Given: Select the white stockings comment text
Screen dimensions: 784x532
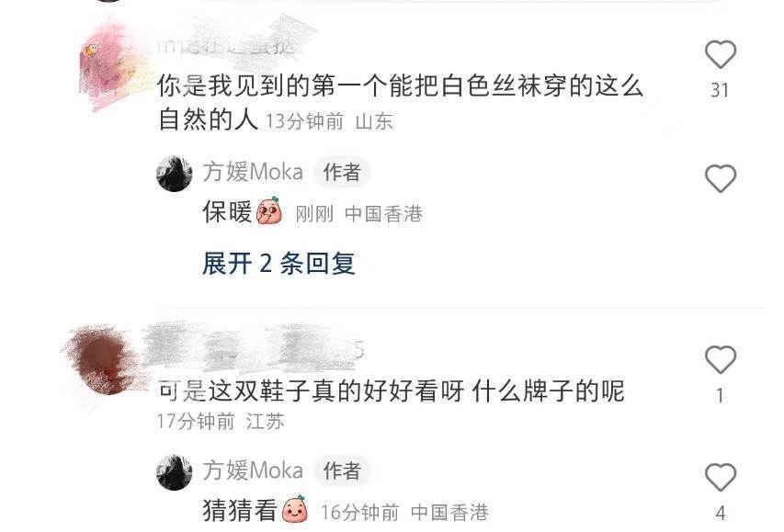Looking at the screenshot, I should pos(400,102).
